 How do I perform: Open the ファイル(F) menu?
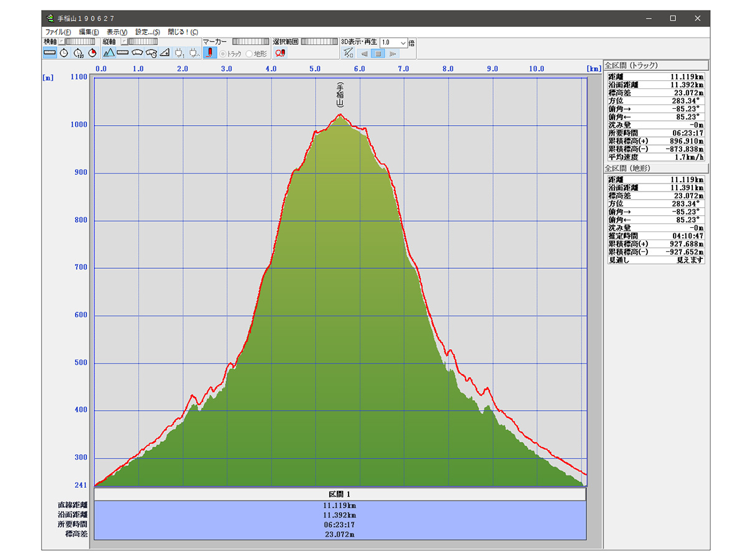[x=58, y=32]
